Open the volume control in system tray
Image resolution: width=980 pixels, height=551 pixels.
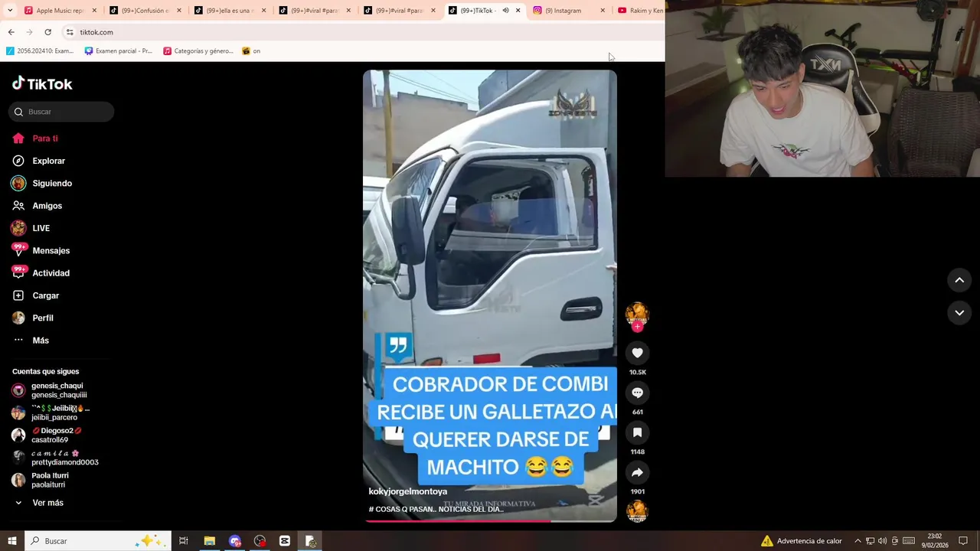point(882,541)
